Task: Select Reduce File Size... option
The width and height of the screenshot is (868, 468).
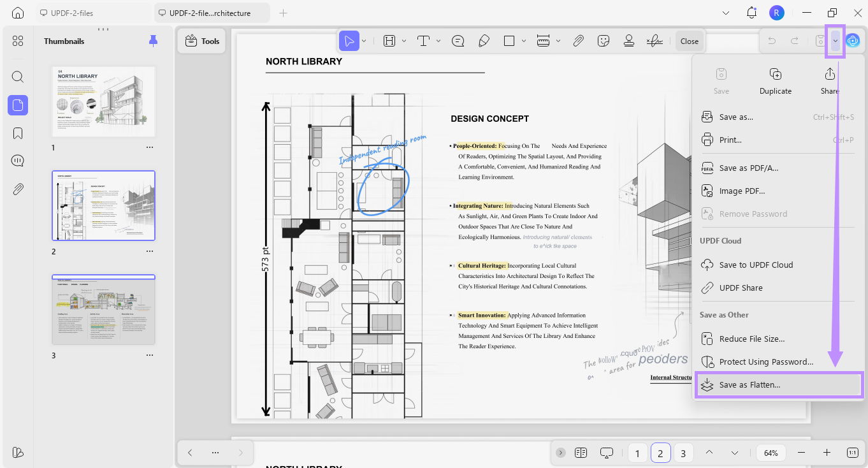Action: coord(751,339)
